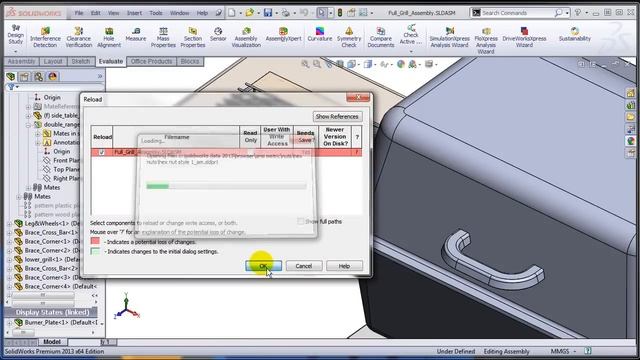This screenshot has height=360, width=640.
Task: Open the File menu
Action: coord(79,13)
